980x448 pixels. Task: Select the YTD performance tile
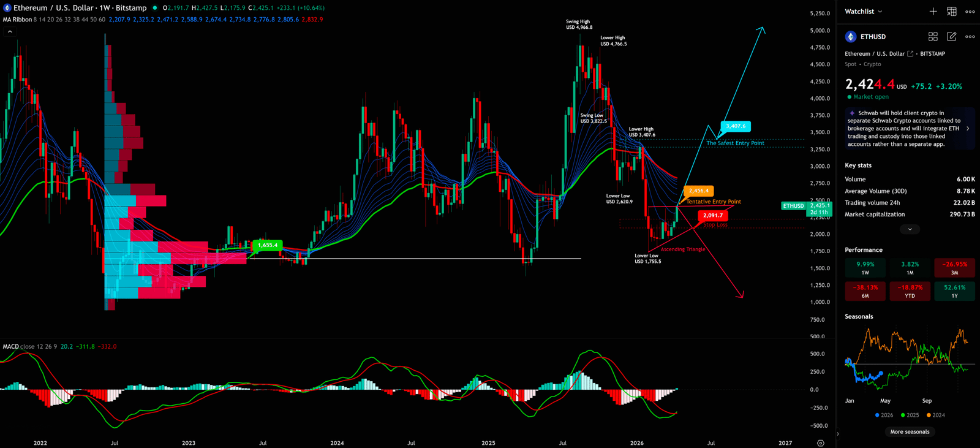click(x=910, y=291)
